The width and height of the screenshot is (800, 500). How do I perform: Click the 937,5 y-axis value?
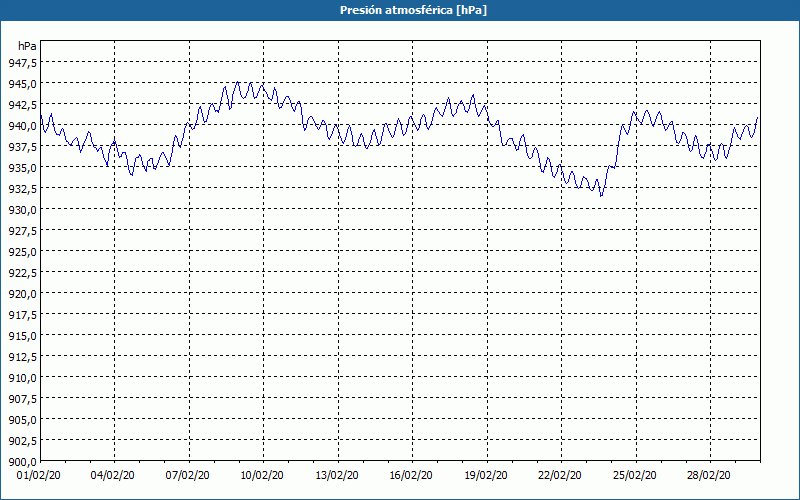[x=22, y=146]
